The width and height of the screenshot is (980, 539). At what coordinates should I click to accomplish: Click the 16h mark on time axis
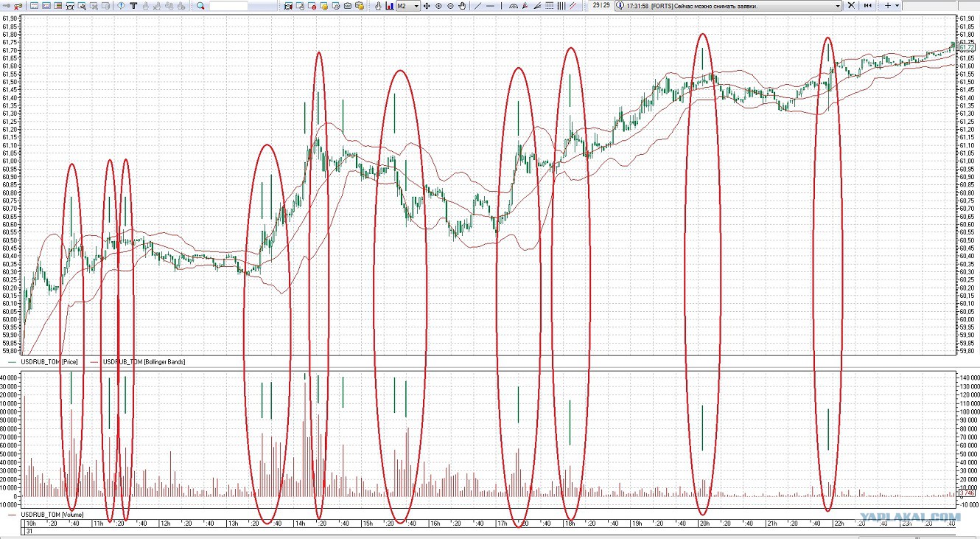click(435, 524)
